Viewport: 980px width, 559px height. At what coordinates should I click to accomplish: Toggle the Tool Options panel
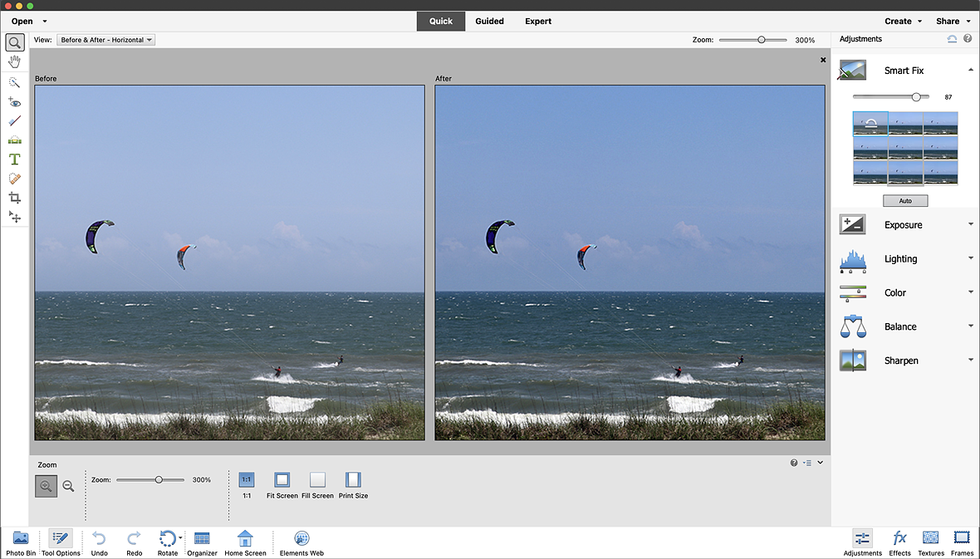[61, 542]
